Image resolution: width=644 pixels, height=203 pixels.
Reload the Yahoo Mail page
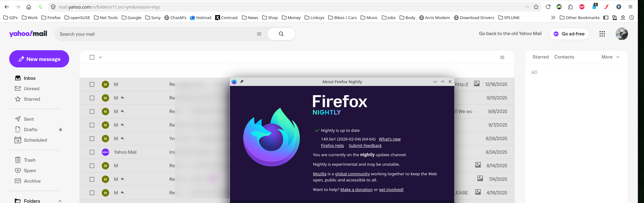pyautogui.click(x=548, y=7)
